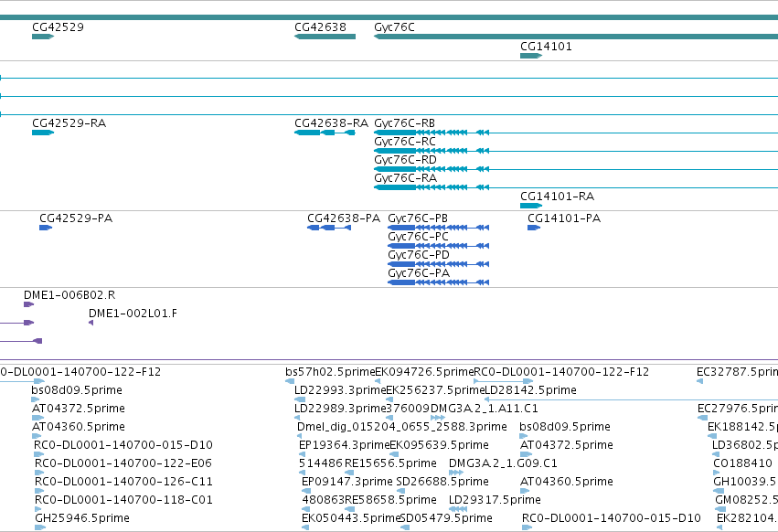This screenshot has width=778, height=532.
Task: Open the Gyc76C-RB transcript label
Action: tap(404, 123)
